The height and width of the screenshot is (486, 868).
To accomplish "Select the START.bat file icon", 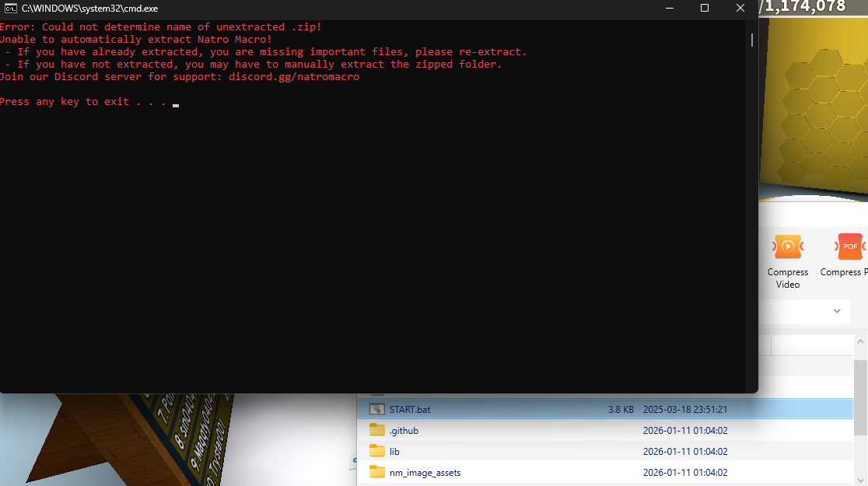I will [x=377, y=409].
